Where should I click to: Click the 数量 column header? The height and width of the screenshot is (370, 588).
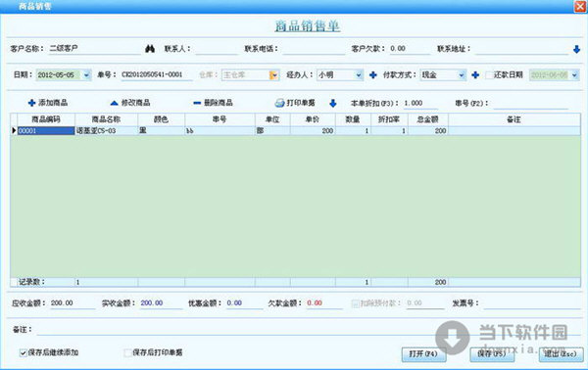(353, 119)
